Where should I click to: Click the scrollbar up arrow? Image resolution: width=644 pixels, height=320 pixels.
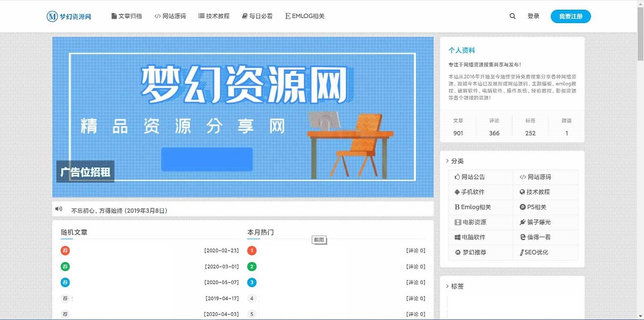(x=640, y=3)
